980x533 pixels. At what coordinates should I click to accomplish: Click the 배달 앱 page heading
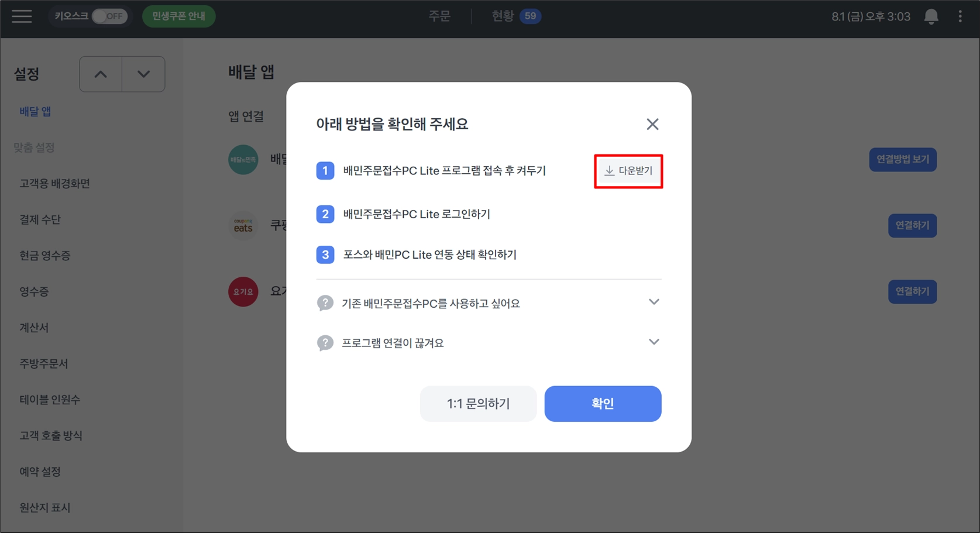pos(251,72)
